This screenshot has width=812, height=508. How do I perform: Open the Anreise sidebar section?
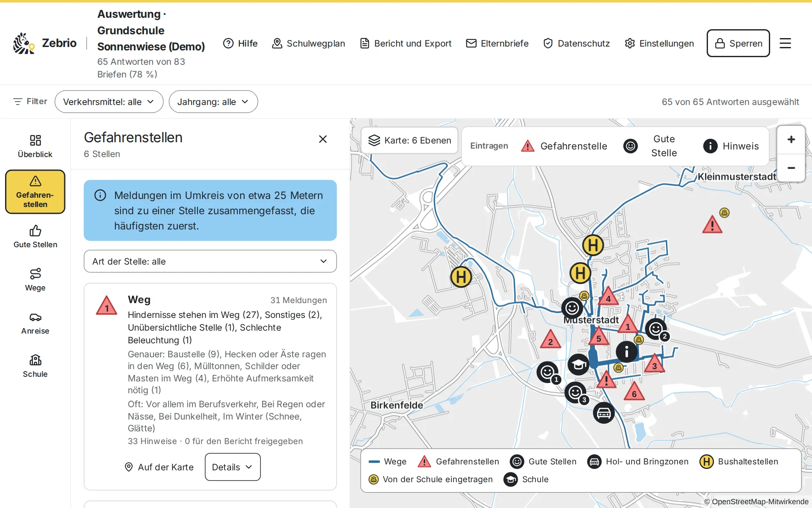[x=35, y=323]
